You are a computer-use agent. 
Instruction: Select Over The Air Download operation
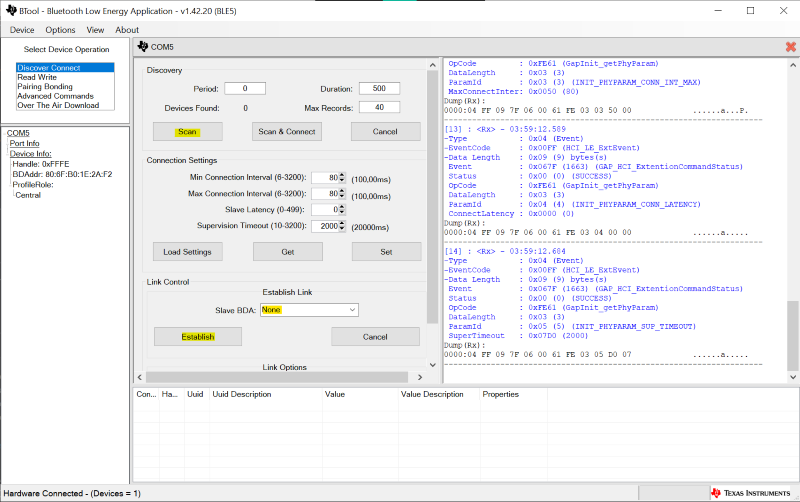65,105
